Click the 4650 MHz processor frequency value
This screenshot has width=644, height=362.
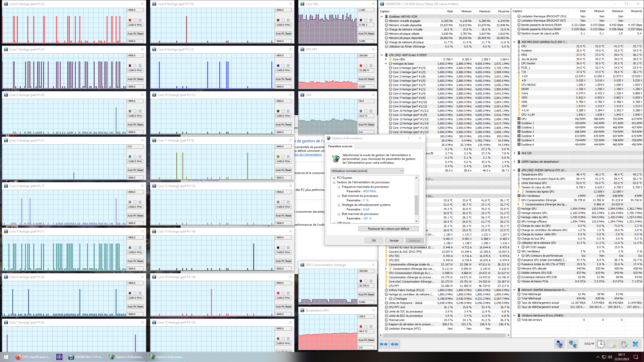(x=369, y=191)
